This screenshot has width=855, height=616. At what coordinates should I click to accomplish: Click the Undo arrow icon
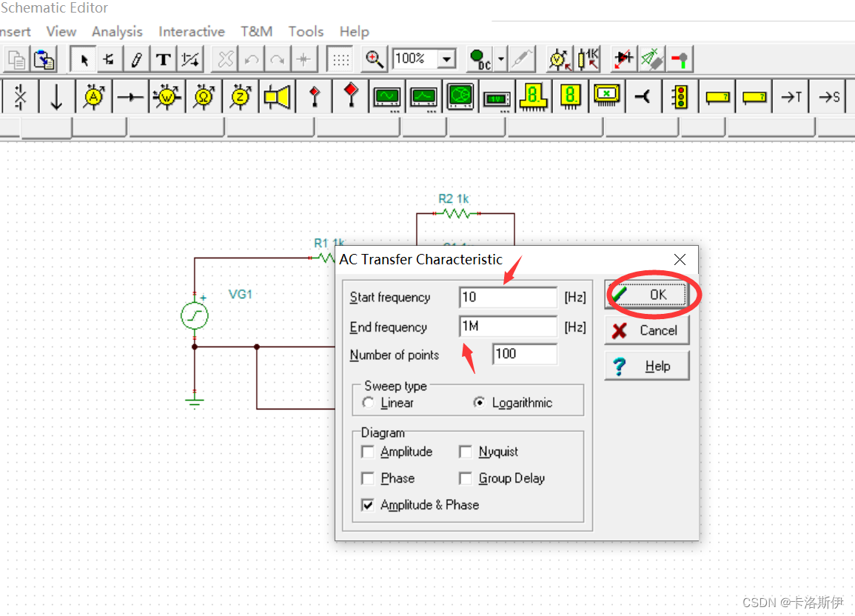coord(252,59)
